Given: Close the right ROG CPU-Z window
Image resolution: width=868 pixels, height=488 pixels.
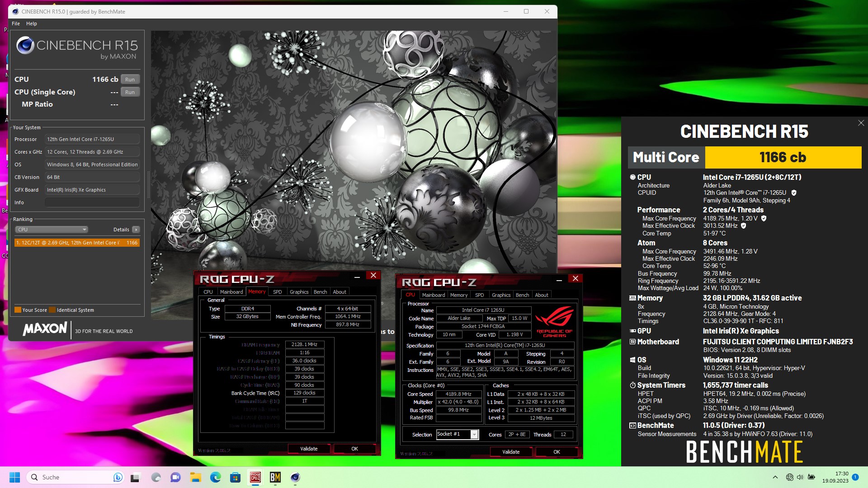Looking at the screenshot, I should (x=576, y=279).
